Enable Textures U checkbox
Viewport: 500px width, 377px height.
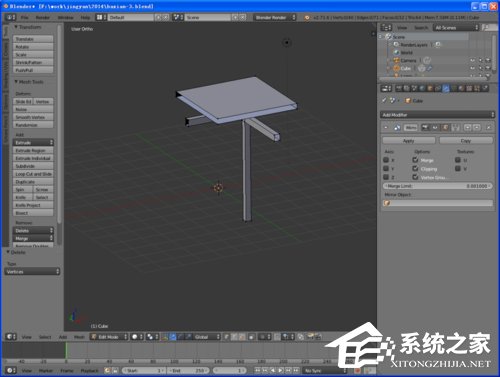point(458,160)
